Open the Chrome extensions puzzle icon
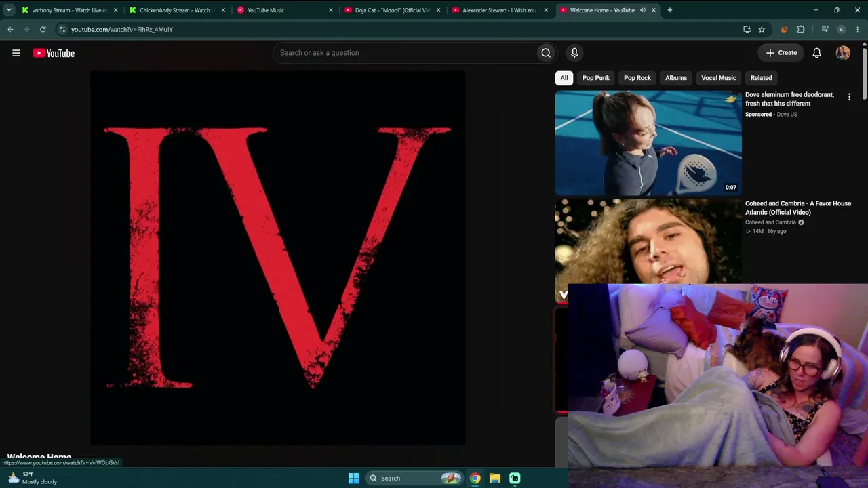Viewport: 868px width, 488px height. click(801, 30)
